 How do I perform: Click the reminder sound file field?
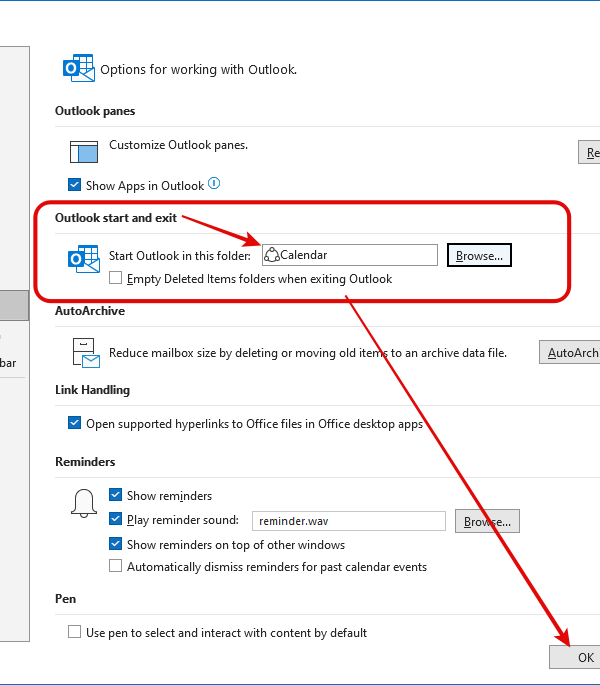pyautogui.click(x=349, y=521)
